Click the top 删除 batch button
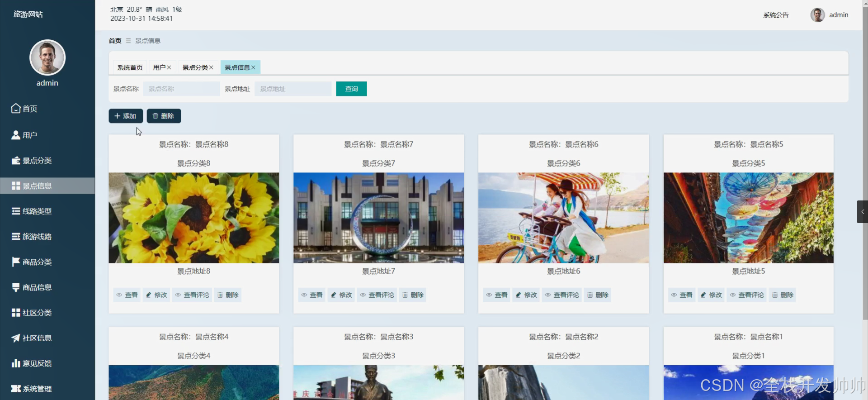The image size is (868, 400). click(164, 116)
